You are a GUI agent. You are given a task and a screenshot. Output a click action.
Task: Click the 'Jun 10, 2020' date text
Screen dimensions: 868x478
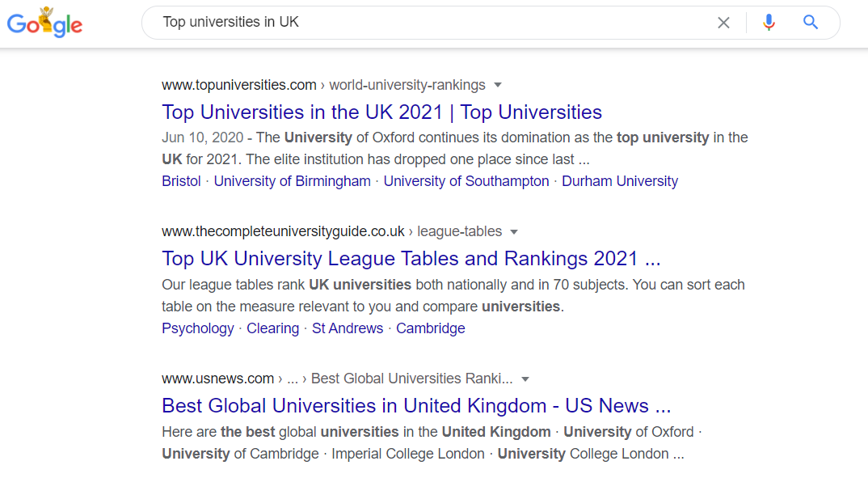pos(203,137)
